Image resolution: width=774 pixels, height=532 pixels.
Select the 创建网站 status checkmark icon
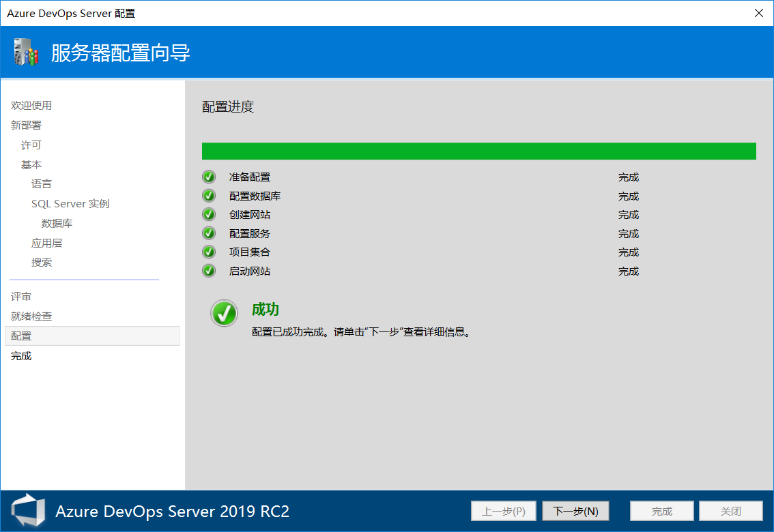208,214
